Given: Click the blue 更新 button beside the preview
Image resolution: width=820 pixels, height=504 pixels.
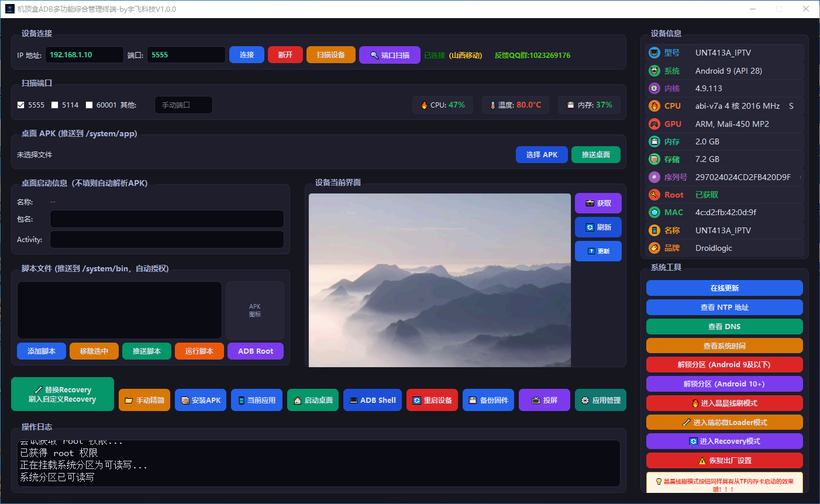Looking at the screenshot, I should click(x=598, y=251).
